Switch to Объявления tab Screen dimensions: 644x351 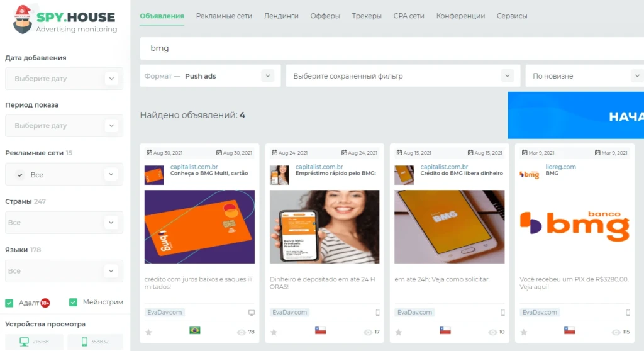[162, 16]
